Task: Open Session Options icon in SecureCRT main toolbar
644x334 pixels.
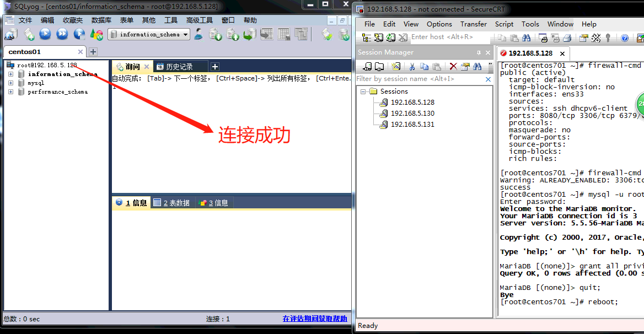Action: pos(583,38)
